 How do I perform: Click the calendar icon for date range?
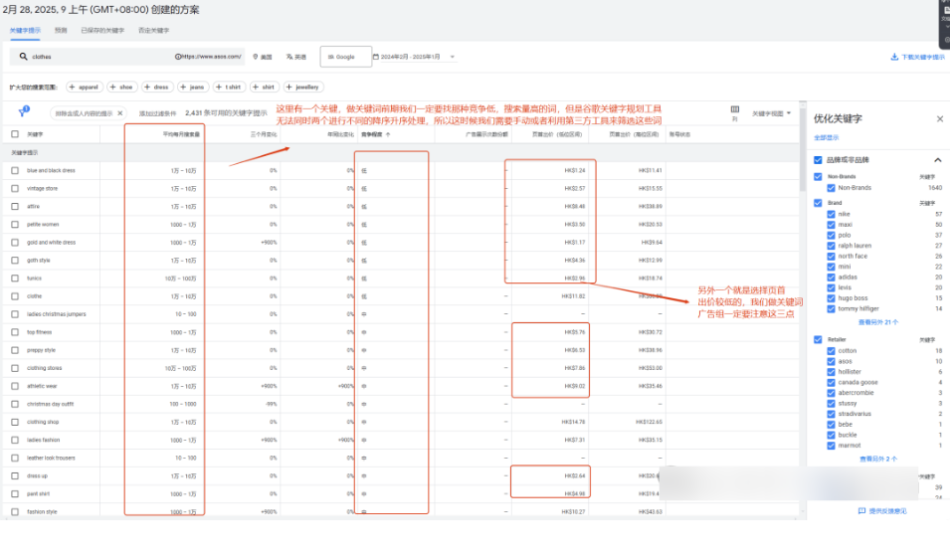pyautogui.click(x=376, y=57)
